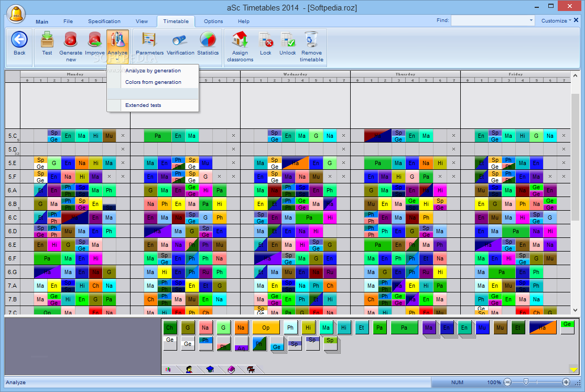Generate a new timetable
The image size is (585, 392).
[71, 47]
